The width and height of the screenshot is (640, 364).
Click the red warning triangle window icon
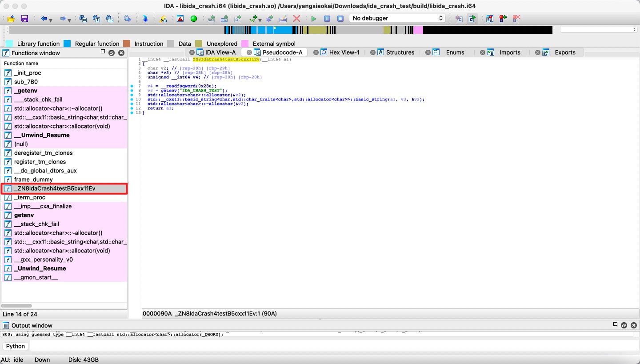180,19
